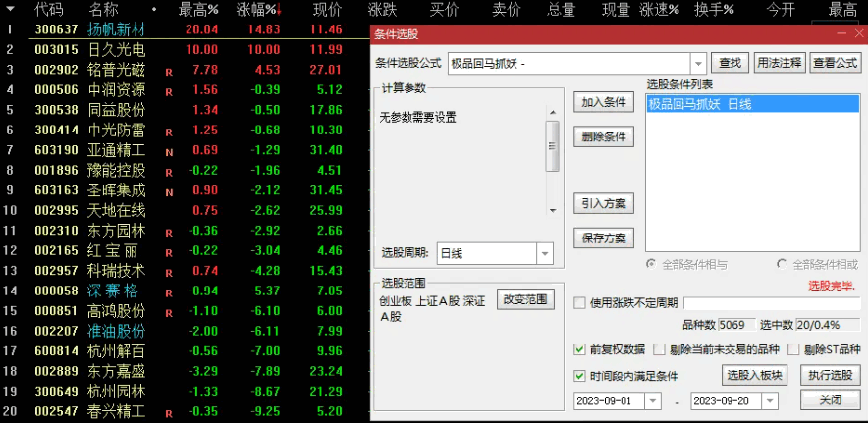This screenshot has width=868, height=423.
Task: Click the 涨跌不定周期 input field
Action: [772, 303]
